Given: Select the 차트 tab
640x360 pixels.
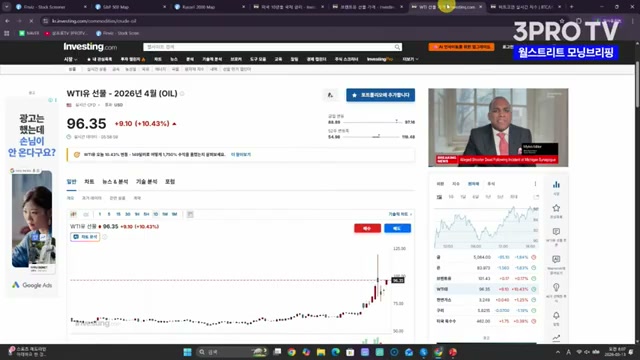Looking at the screenshot, I should (x=89, y=182).
